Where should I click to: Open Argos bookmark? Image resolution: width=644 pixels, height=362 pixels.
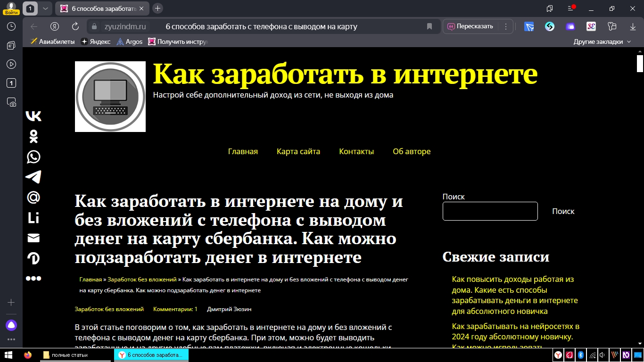pos(129,41)
